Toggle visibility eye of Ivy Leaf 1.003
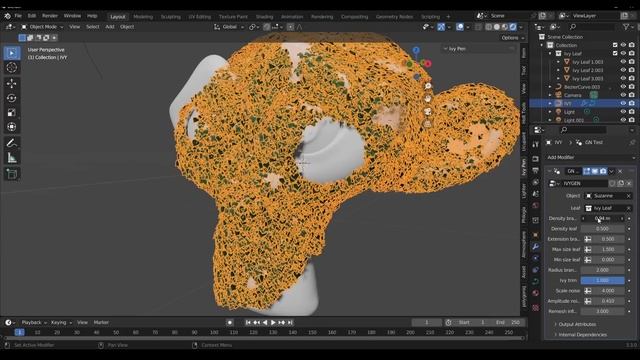This screenshot has height=360, width=640. (623, 62)
